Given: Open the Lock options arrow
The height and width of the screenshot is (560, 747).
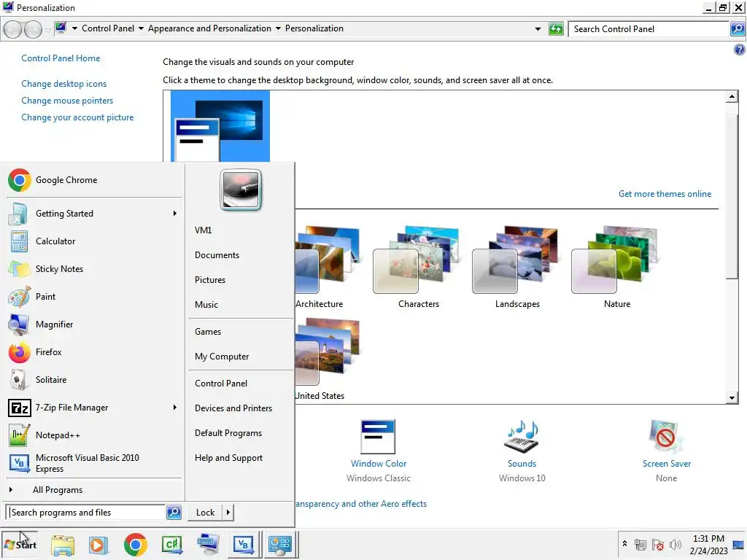Looking at the screenshot, I should (228, 513).
